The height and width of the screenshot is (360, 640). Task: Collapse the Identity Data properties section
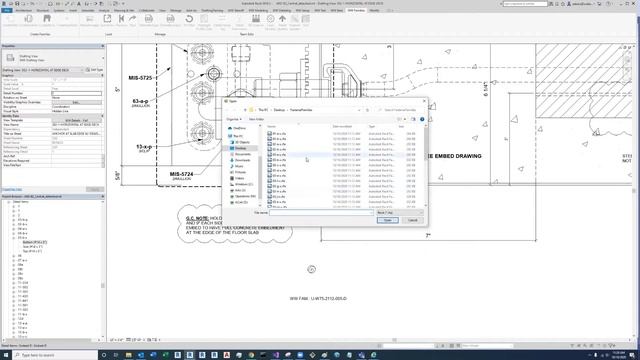[102, 116]
